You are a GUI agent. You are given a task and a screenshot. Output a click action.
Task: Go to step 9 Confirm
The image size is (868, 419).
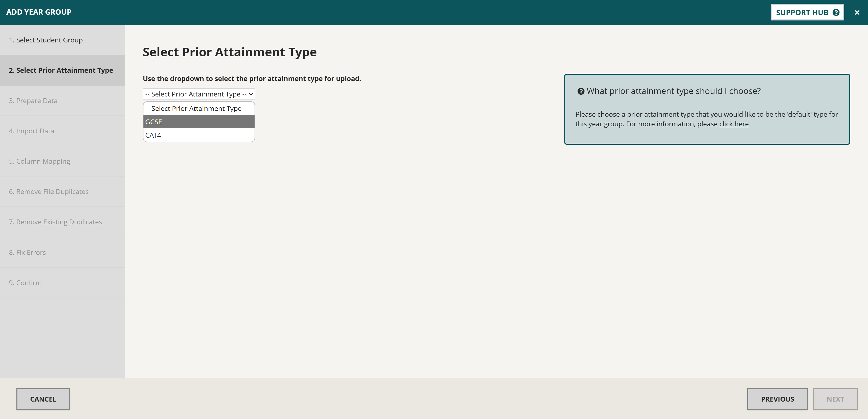click(x=62, y=283)
